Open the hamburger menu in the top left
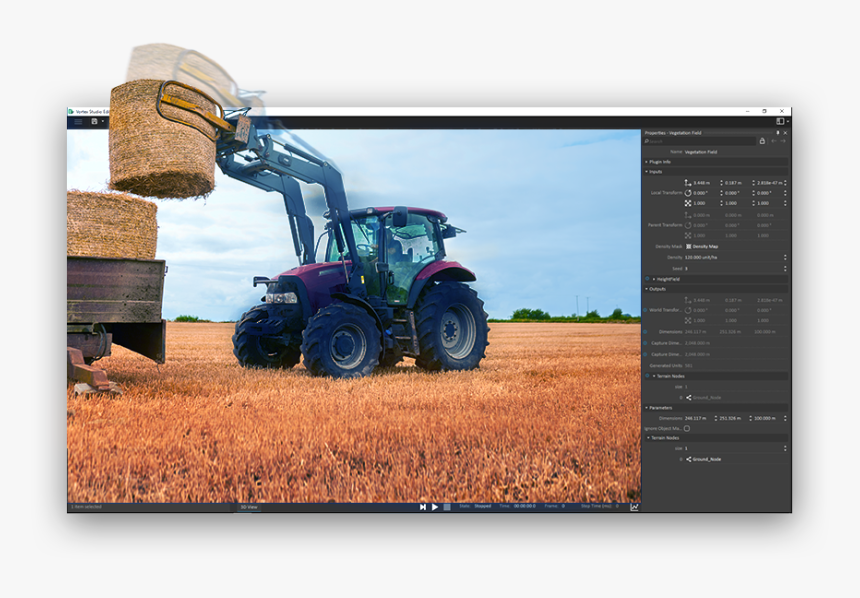The height and width of the screenshot is (598, 860). click(77, 119)
